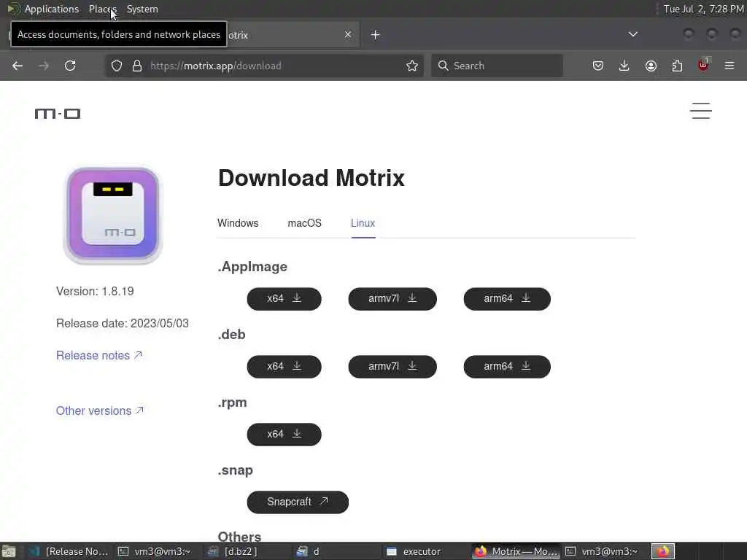View site security padlock info
The height and width of the screenshot is (560, 747).
pyautogui.click(x=137, y=66)
